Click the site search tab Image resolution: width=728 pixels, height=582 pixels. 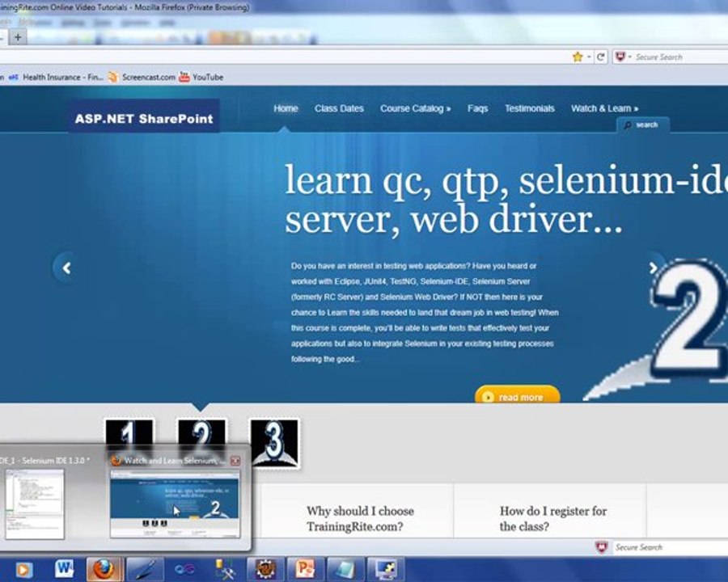click(x=642, y=124)
